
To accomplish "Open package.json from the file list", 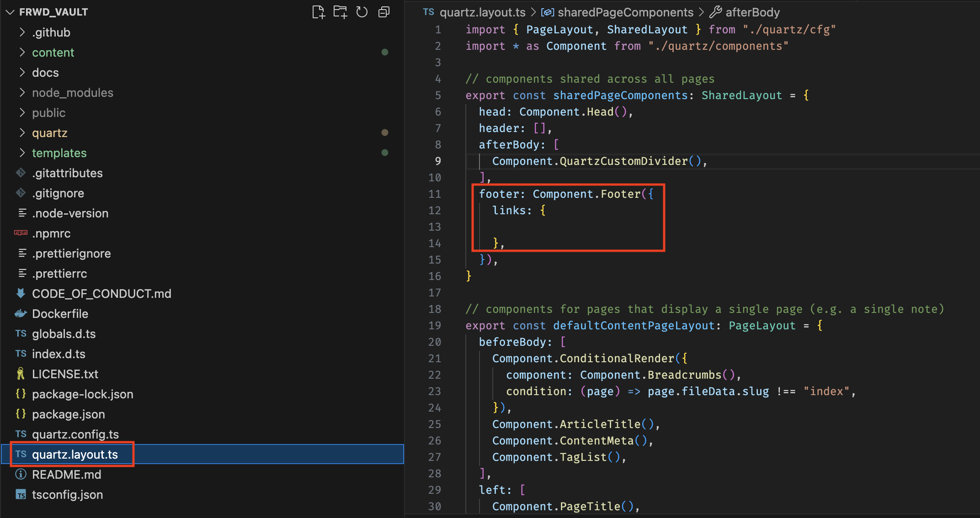I will [68, 414].
